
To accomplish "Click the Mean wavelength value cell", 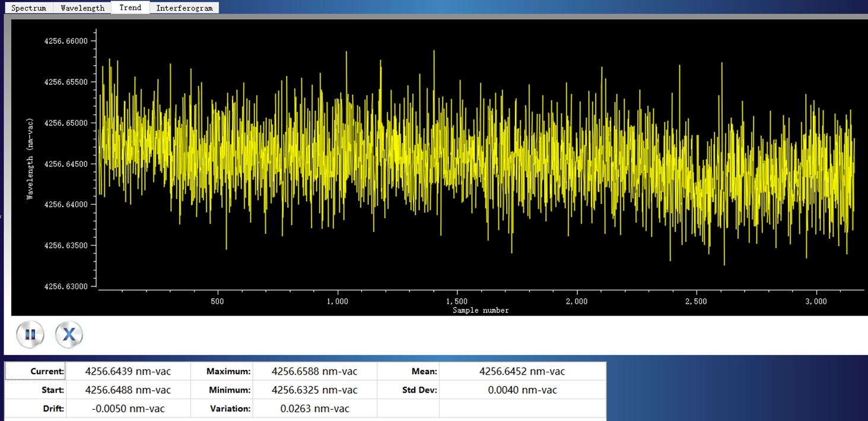I will (522, 372).
